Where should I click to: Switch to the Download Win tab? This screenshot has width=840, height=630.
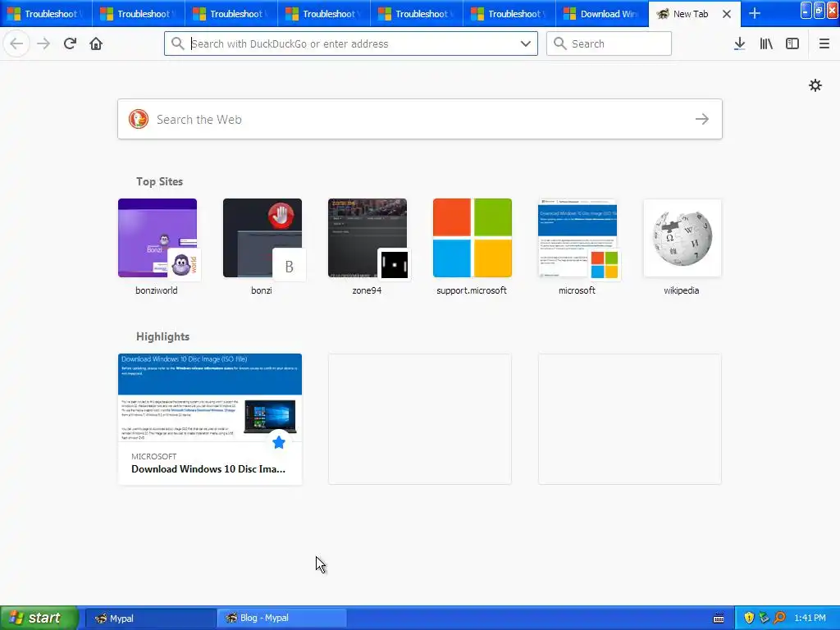pyautogui.click(x=602, y=14)
